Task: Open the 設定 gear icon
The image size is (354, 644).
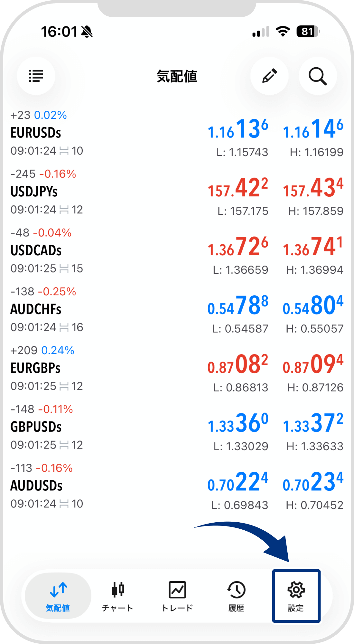Action: point(296,590)
